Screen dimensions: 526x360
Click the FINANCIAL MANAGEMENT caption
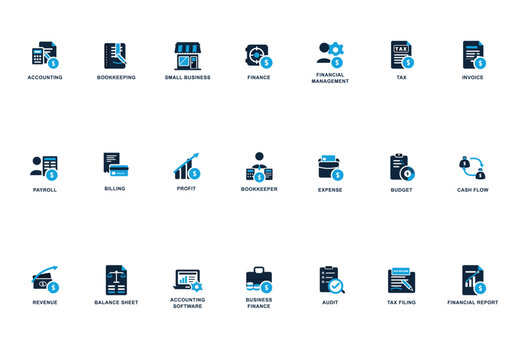(x=330, y=78)
